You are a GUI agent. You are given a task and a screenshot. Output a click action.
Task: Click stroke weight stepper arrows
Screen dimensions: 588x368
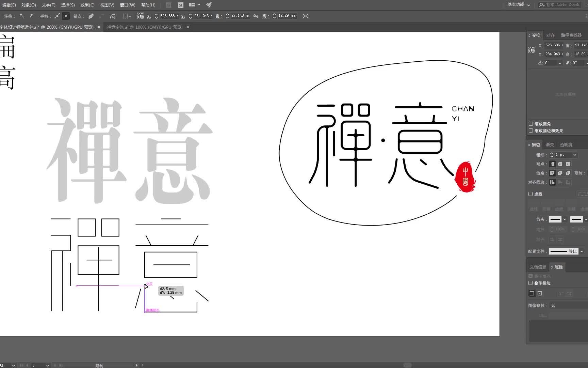pos(552,155)
